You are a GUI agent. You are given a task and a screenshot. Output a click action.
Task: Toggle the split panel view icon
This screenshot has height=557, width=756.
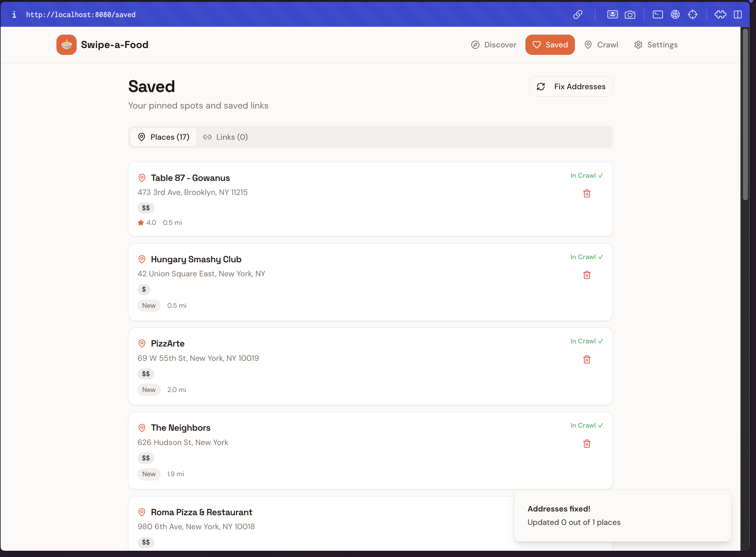point(738,14)
